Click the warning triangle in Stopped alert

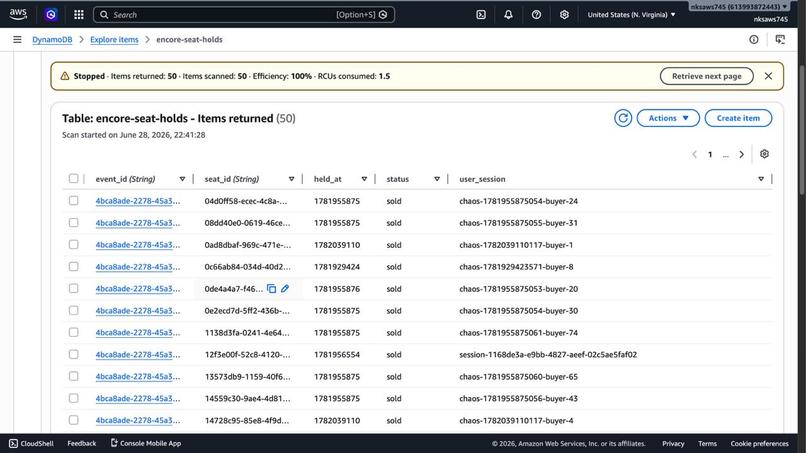(x=65, y=76)
